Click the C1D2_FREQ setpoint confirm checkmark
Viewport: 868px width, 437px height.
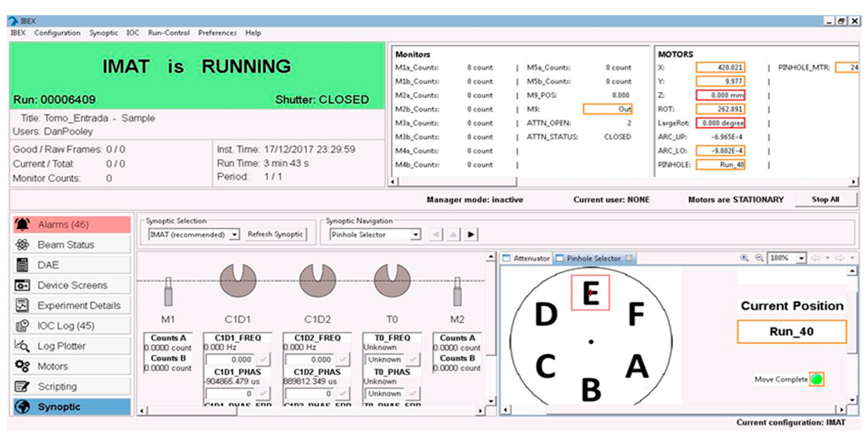pos(343,359)
